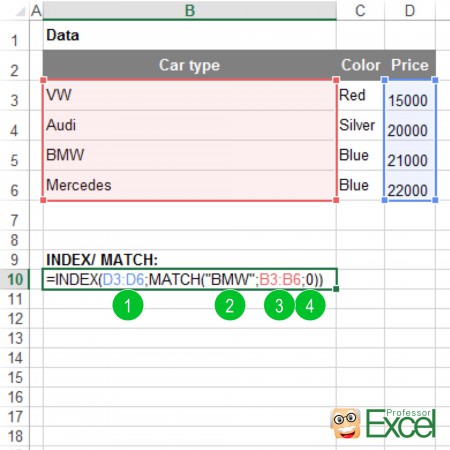Screen dimensions: 450x450
Task: Click the Price header cell
Action: pos(410,65)
